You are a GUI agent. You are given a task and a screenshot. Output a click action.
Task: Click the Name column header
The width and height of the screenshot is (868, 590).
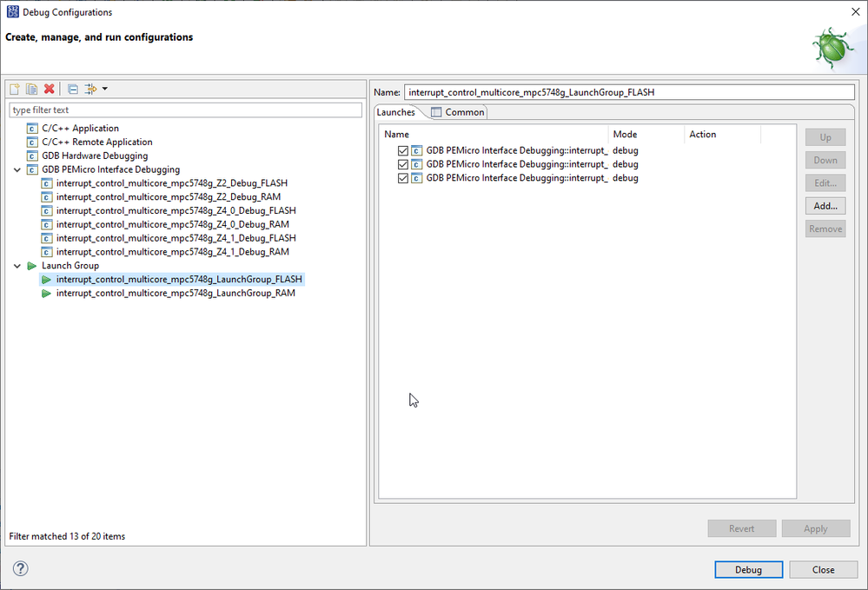coord(494,134)
